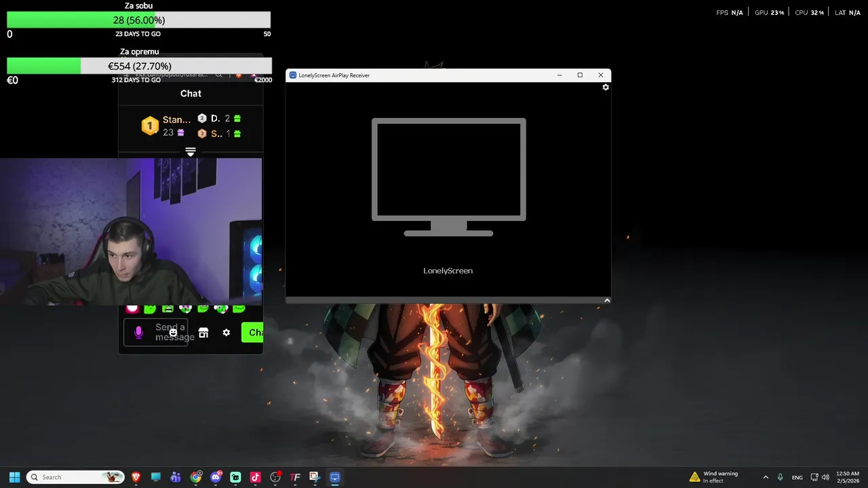Open LonelyScreen settings gear
Screen dimensions: 868x488
tap(606, 87)
